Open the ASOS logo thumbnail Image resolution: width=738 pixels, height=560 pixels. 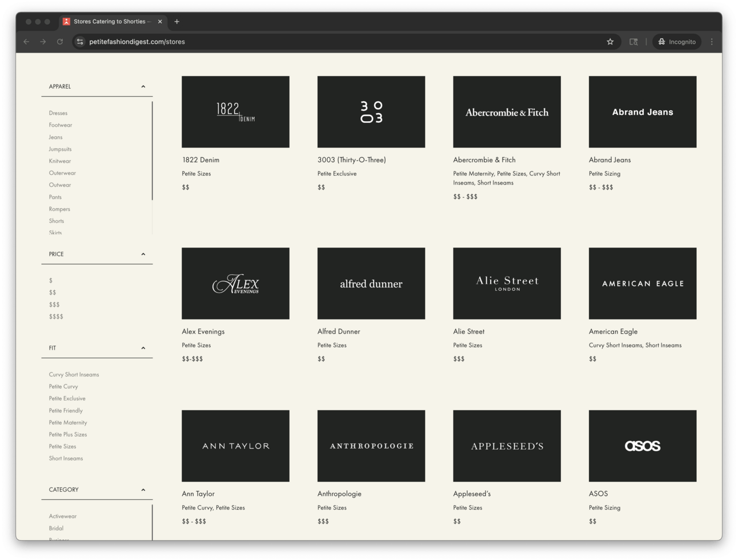point(643,446)
